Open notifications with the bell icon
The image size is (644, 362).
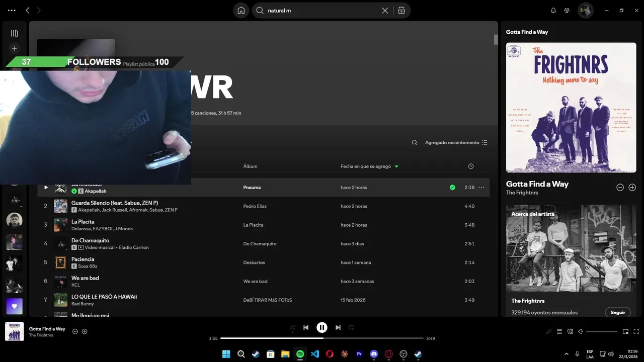(553, 11)
